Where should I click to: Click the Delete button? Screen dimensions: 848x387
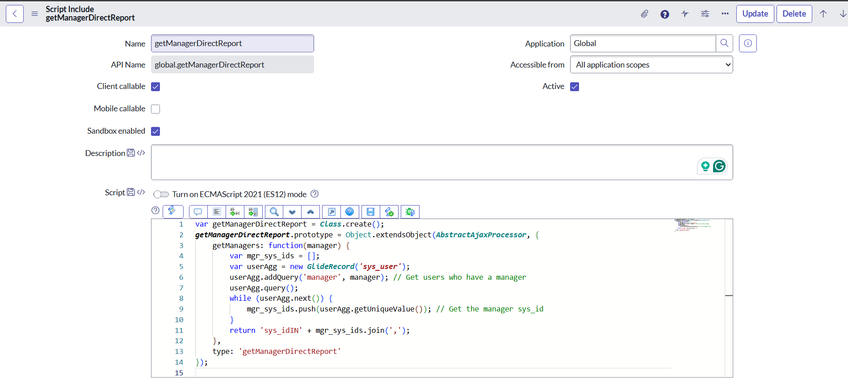pos(794,14)
